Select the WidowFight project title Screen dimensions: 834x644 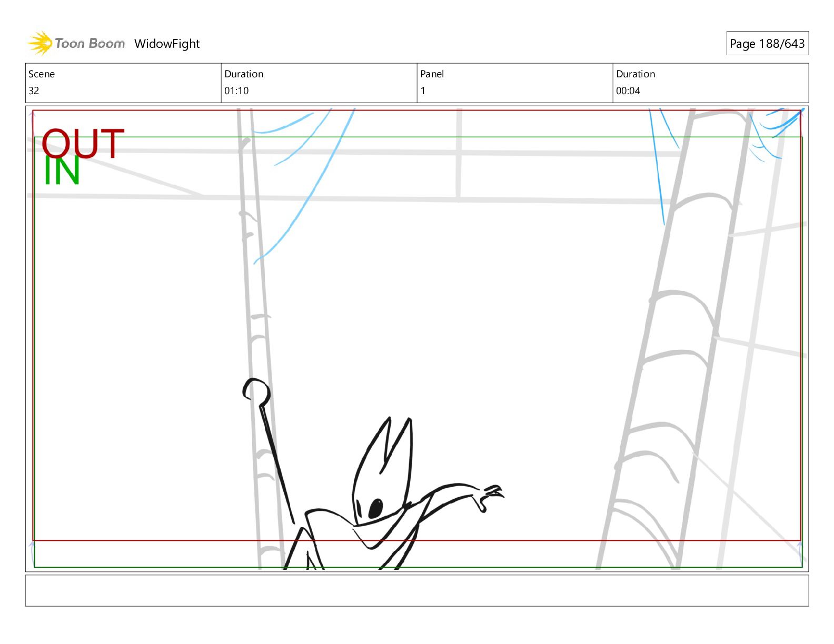(167, 44)
